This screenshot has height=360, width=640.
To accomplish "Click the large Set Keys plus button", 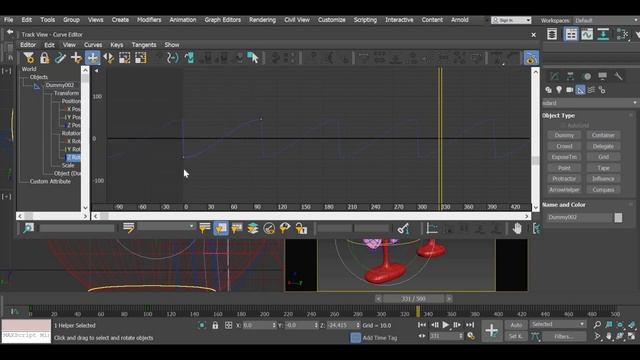I will pos(492,330).
